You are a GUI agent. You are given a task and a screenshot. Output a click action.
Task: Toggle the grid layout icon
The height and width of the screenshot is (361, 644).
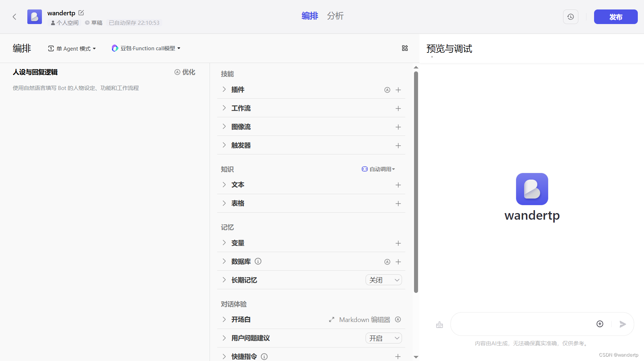click(x=405, y=48)
